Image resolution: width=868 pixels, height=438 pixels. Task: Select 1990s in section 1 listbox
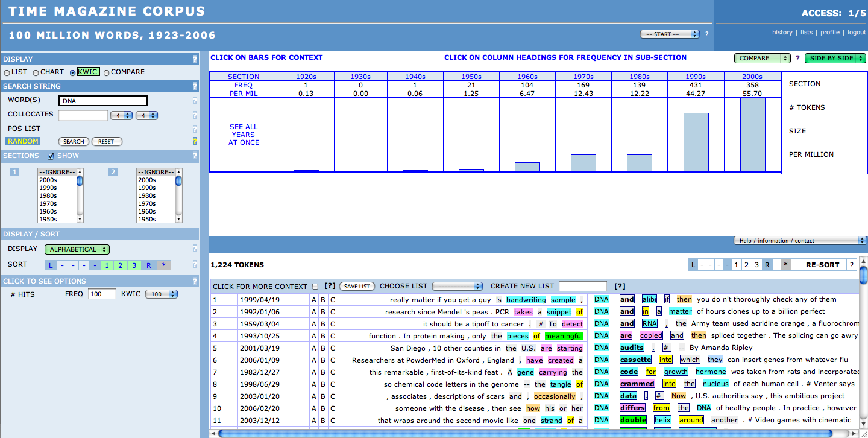pos(48,188)
